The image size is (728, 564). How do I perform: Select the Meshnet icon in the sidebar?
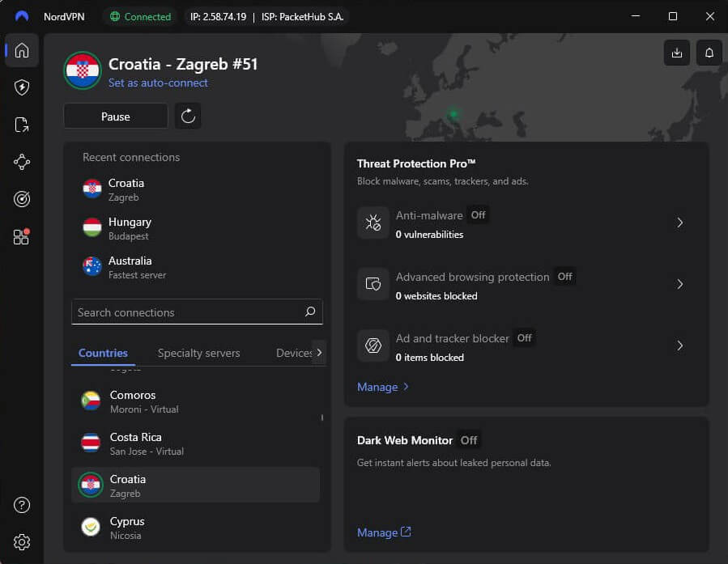(22, 162)
